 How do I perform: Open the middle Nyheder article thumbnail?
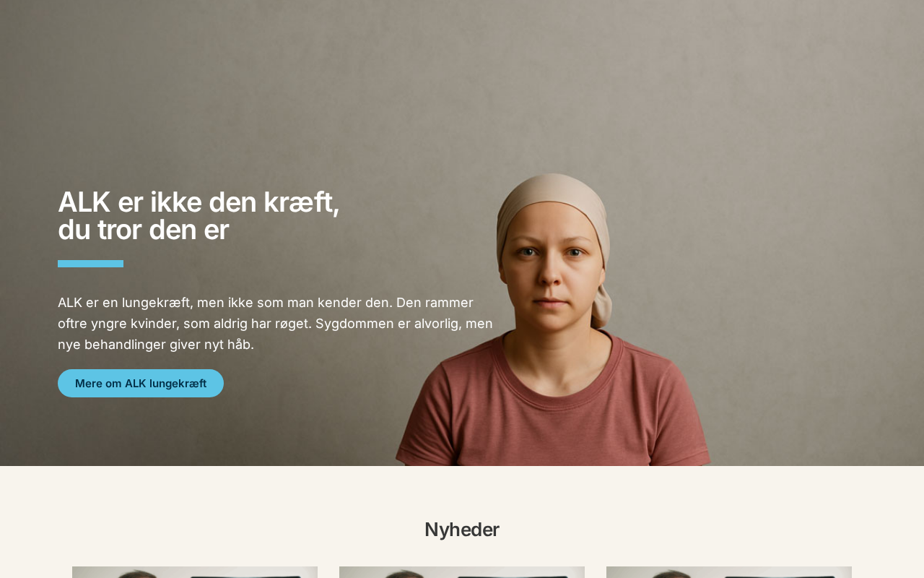462,572
